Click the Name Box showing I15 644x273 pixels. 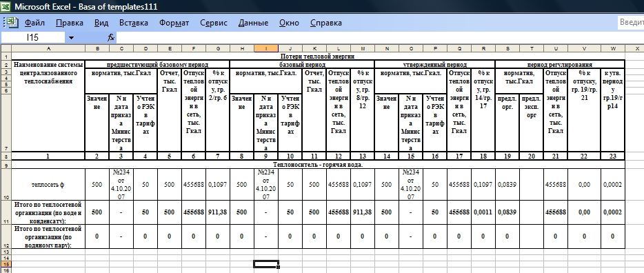coord(33,38)
